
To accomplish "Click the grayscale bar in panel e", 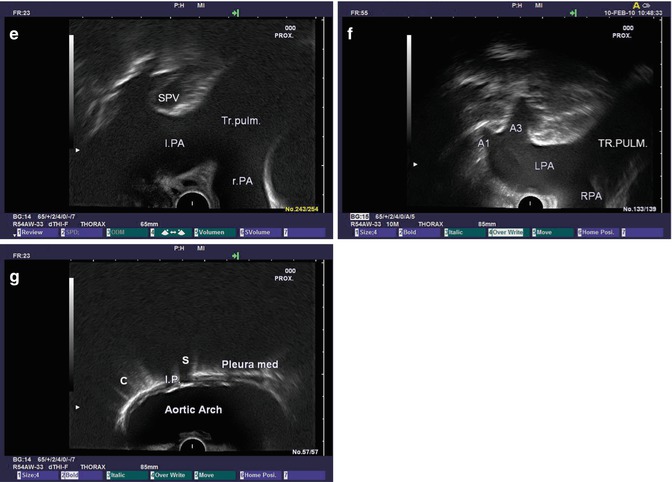I will (72, 90).
